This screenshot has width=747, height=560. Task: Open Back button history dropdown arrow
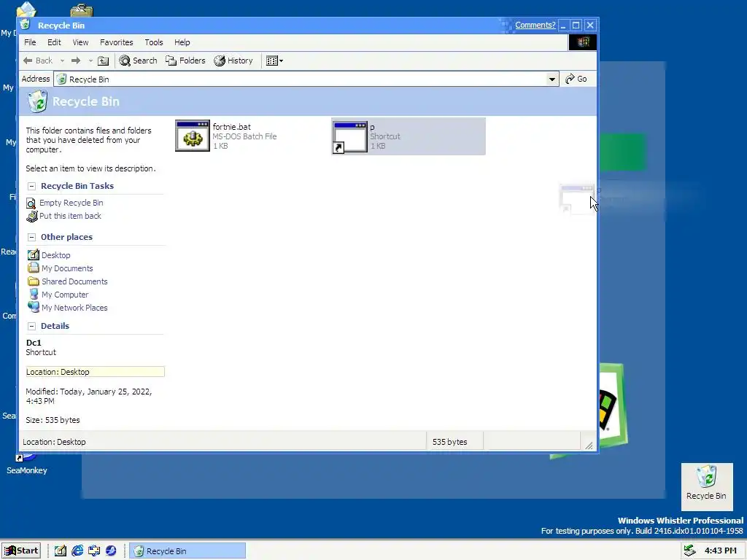[62, 61]
